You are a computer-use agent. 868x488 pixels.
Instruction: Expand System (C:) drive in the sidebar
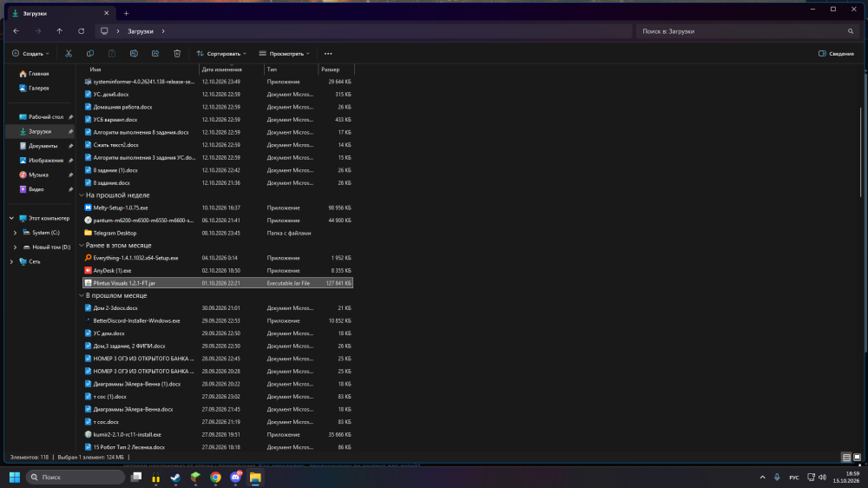pos(15,233)
